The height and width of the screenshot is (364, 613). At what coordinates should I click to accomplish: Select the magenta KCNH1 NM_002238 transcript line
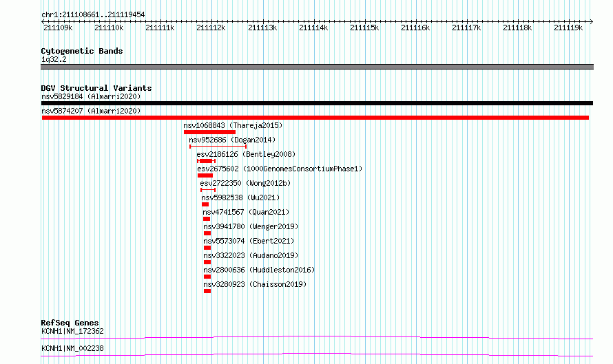pyautogui.click(x=317, y=354)
